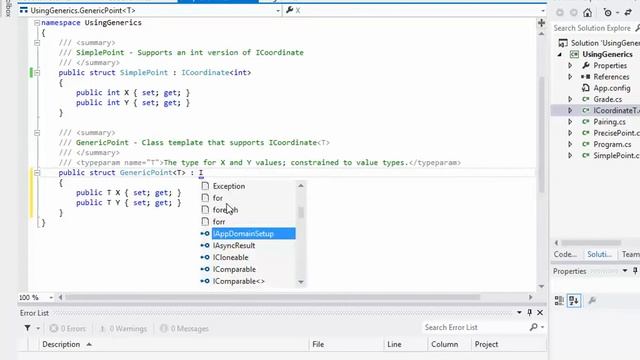Click the snippet icon beside forr
Image resolution: width=640 pixels, height=360 pixels.
[x=205, y=222]
